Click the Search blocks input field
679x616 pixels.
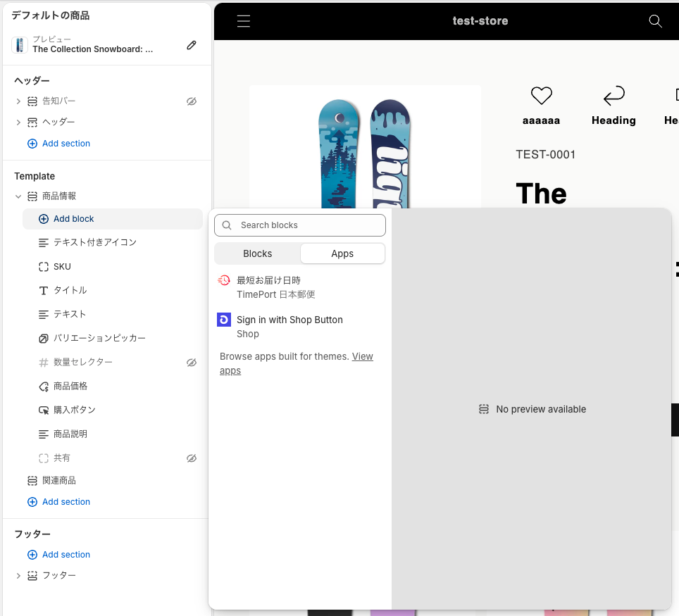[x=300, y=225]
